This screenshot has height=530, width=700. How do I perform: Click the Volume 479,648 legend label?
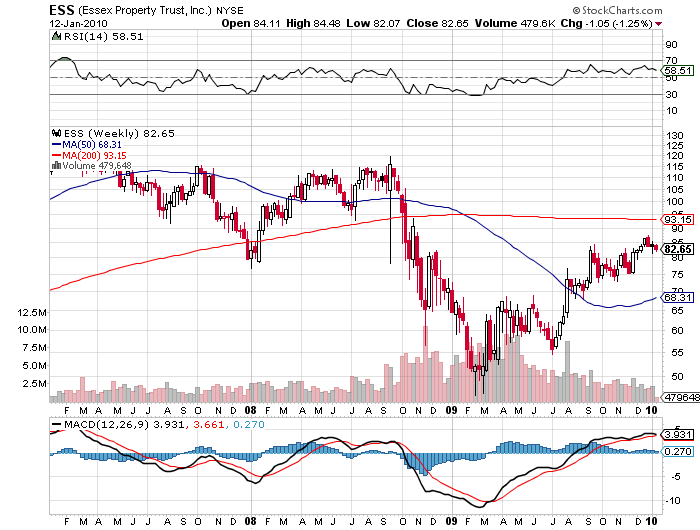[x=97, y=166]
